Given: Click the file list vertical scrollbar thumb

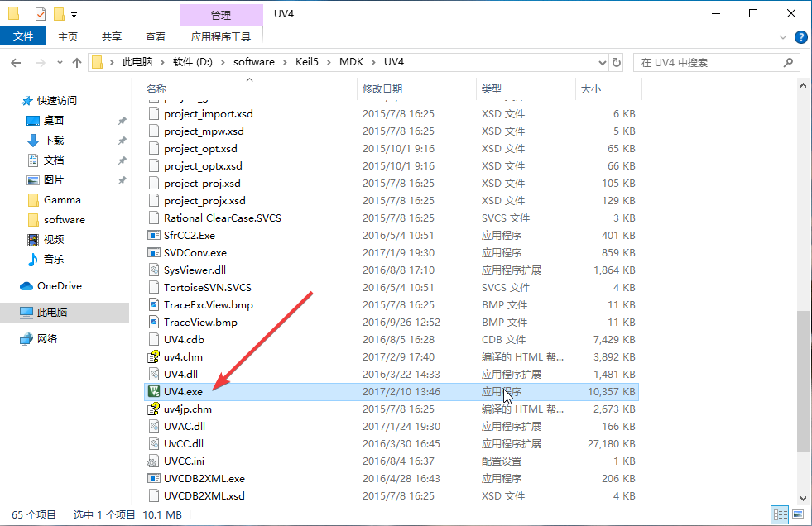Looking at the screenshot, I should click(803, 382).
